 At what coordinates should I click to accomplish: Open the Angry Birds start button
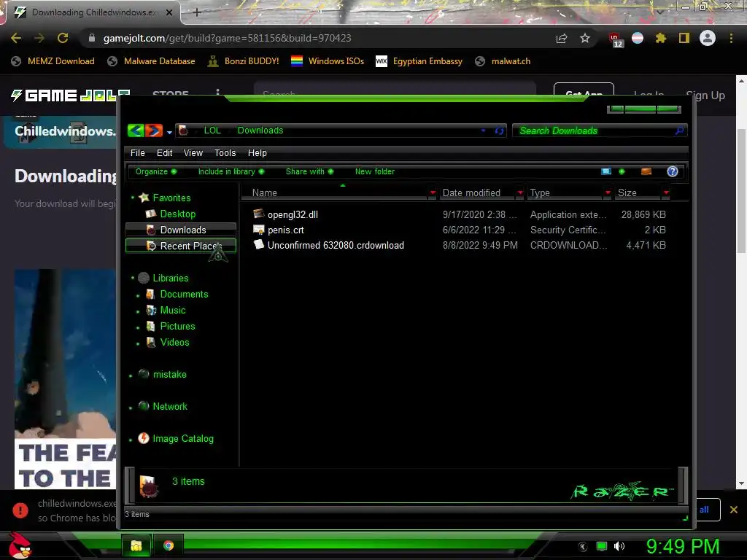point(20,545)
